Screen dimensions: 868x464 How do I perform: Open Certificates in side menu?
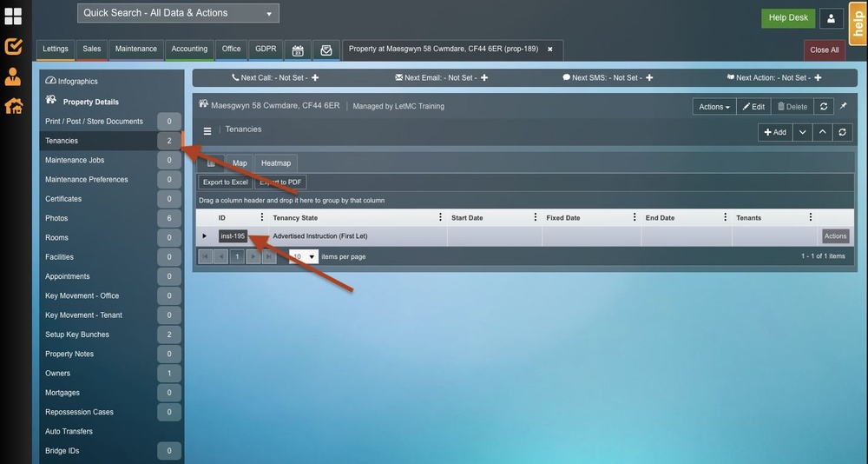tap(113, 199)
